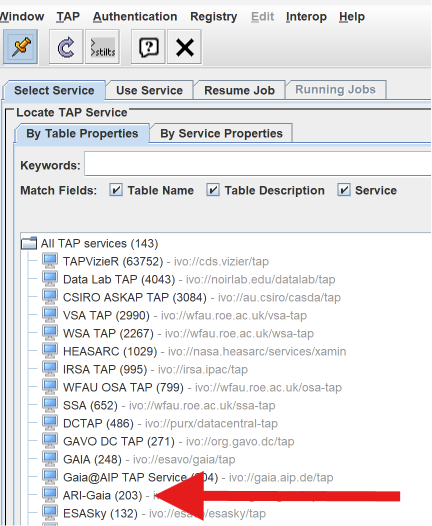
Task: Click the ivo://irsa.ipac/tap identifier text
Action: [203, 369]
